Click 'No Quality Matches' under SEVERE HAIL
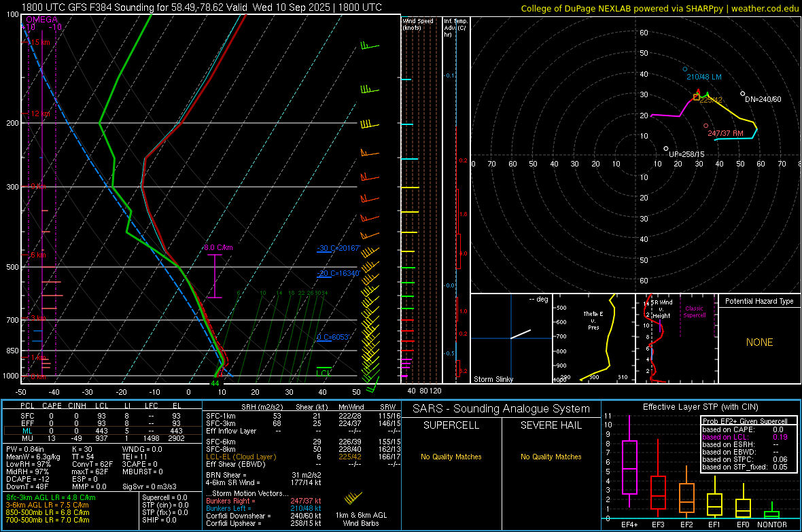 coord(551,457)
